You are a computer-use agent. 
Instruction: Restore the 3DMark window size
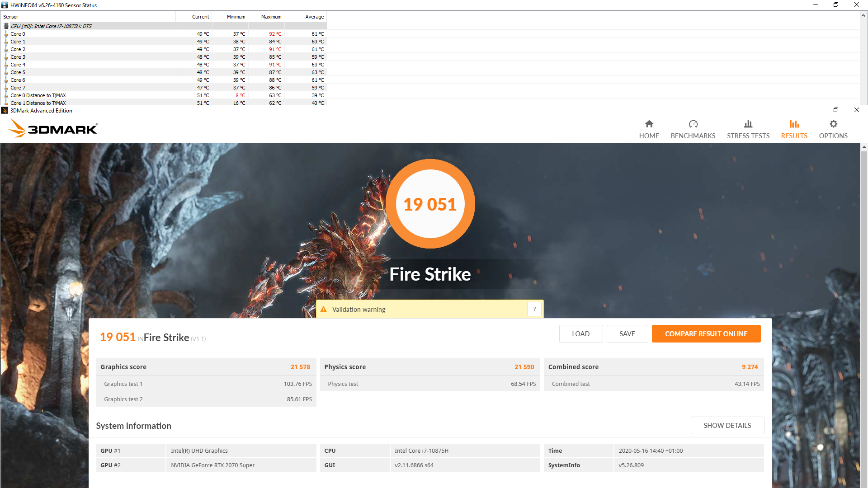[x=836, y=110]
